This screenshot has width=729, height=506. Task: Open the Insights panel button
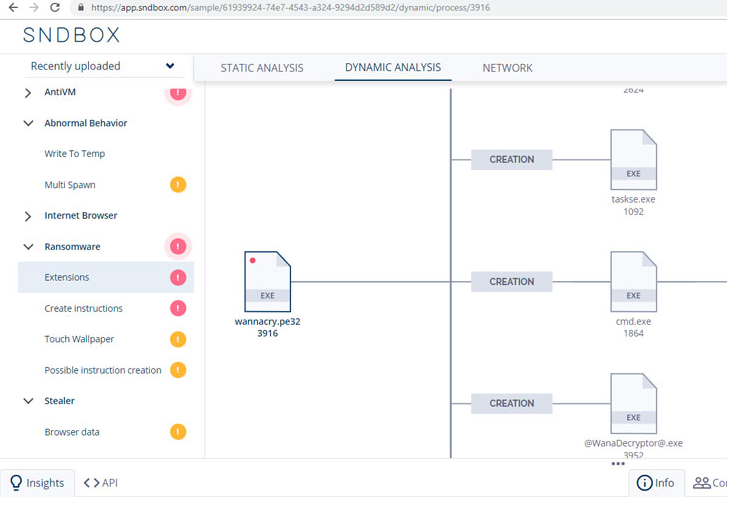pos(37,483)
